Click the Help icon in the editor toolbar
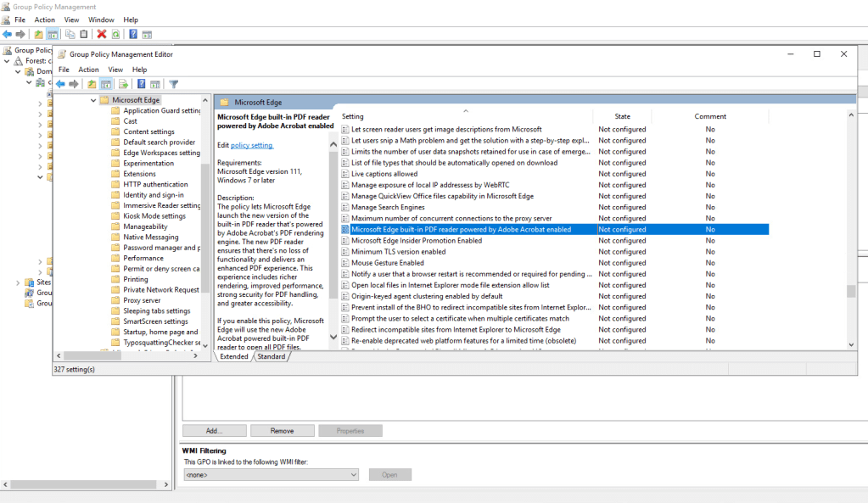Viewport: 868px width, 503px height. pyautogui.click(x=142, y=84)
